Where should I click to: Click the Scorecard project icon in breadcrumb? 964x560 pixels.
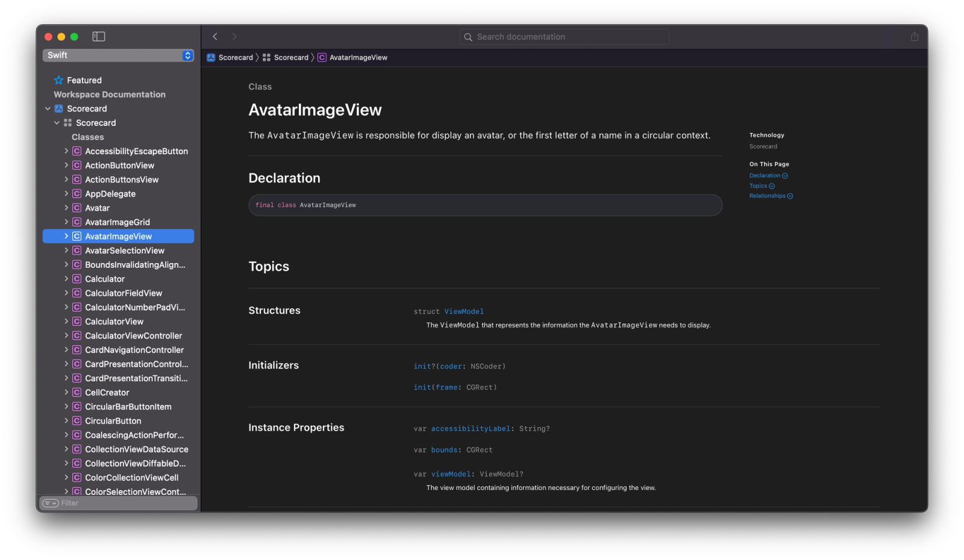(x=211, y=58)
